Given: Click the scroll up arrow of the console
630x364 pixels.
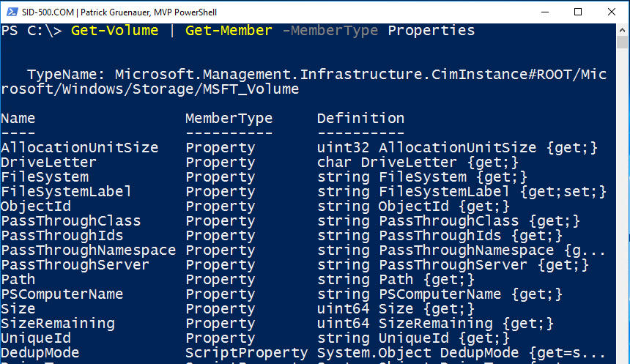Looking at the screenshot, I should pos(623,29).
